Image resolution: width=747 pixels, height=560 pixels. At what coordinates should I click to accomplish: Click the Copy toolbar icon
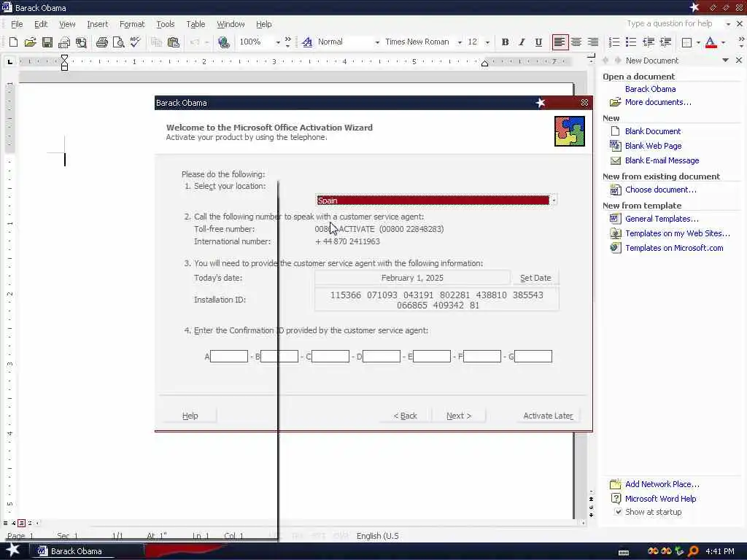point(156,42)
